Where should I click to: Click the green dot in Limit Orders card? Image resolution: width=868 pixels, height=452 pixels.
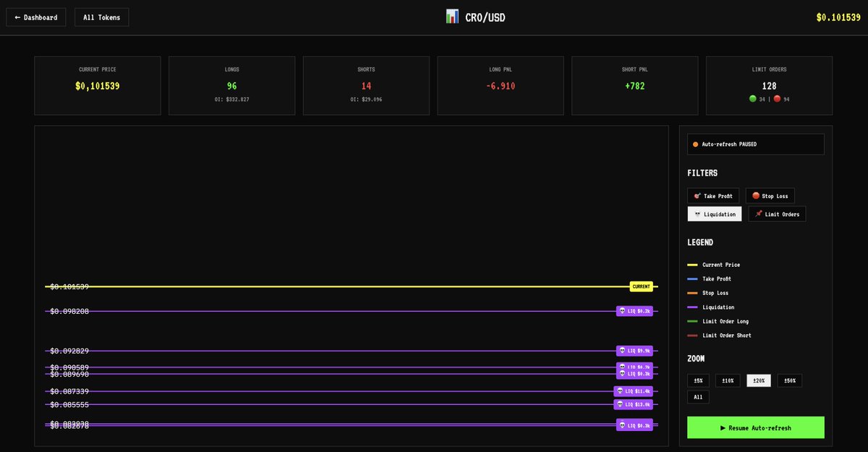(x=752, y=99)
